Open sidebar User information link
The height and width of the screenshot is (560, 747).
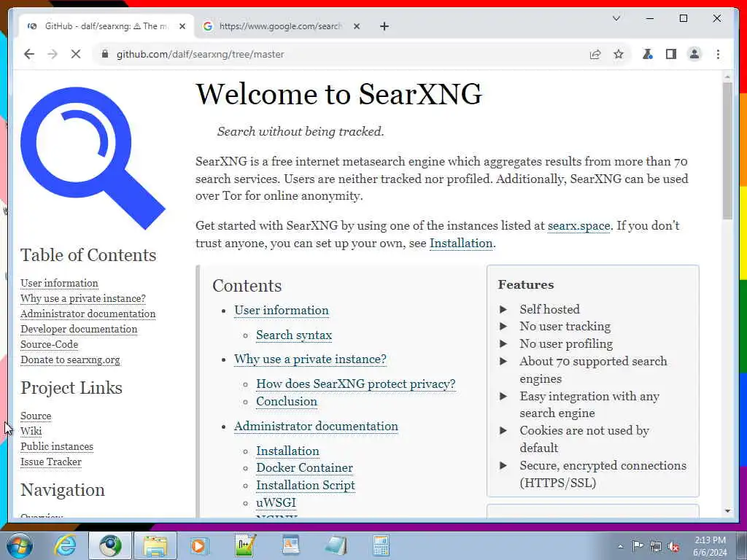[59, 283]
